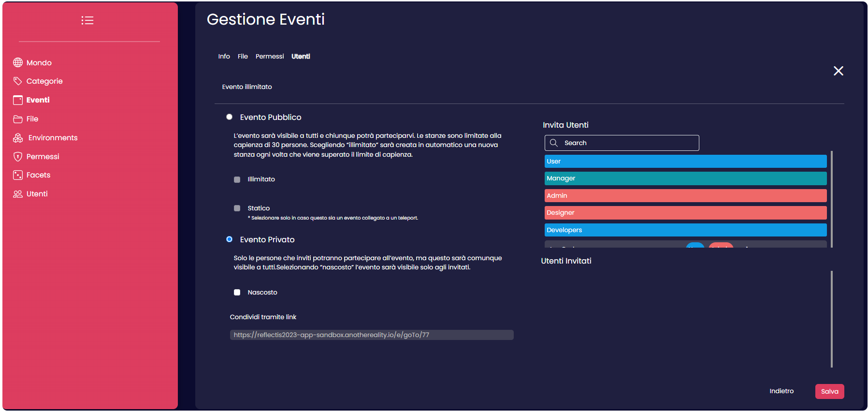The image size is (868, 413).
Task: Collapse sidebar using the list menu icon
Action: click(87, 20)
